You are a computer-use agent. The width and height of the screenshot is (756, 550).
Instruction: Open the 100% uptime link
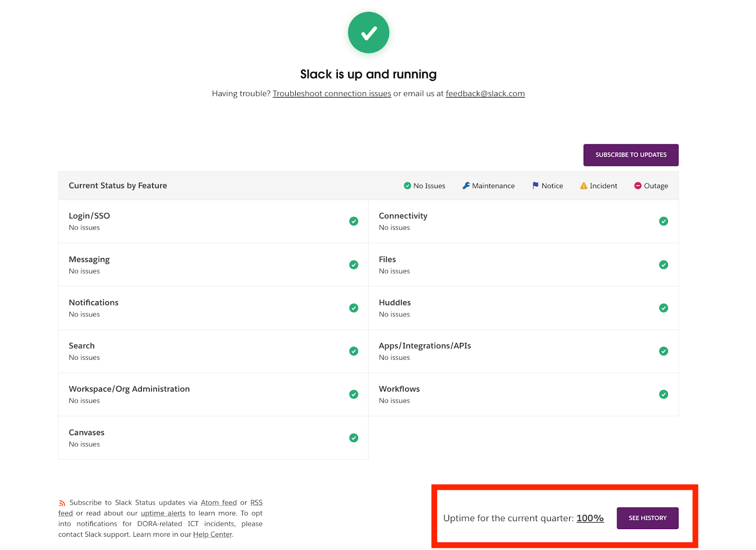pyautogui.click(x=590, y=518)
